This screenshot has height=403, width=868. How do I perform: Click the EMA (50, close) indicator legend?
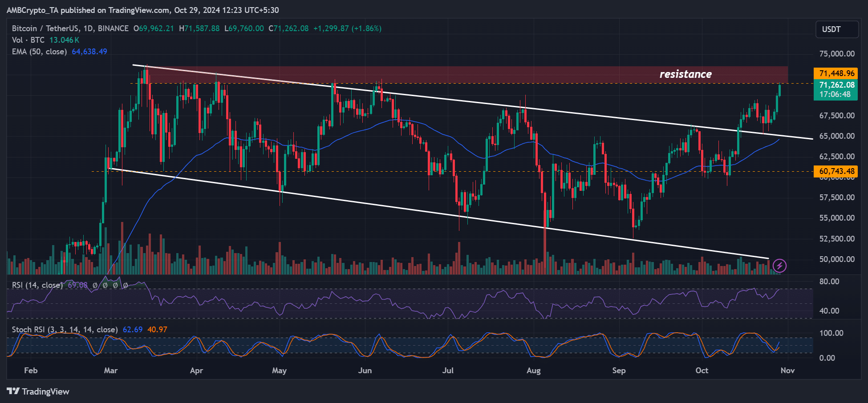tap(39, 52)
